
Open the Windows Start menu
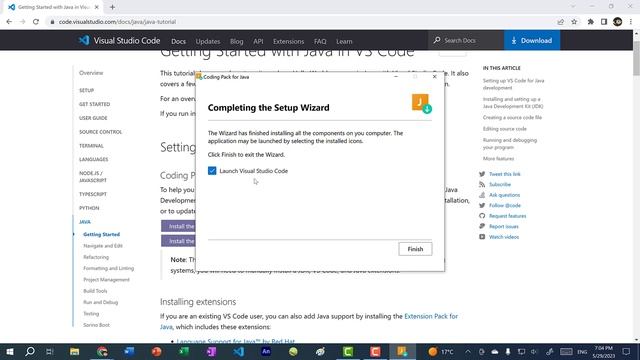pos(9,351)
